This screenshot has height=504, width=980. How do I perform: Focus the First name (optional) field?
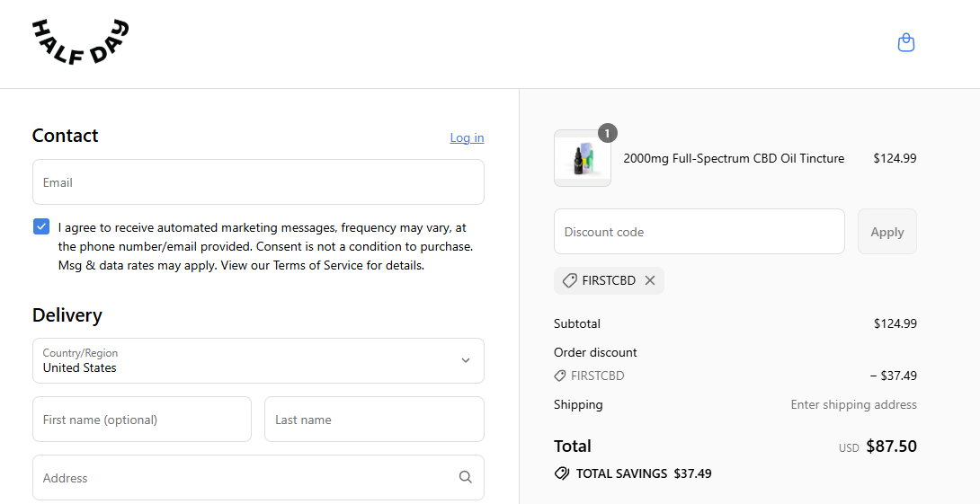tap(142, 419)
